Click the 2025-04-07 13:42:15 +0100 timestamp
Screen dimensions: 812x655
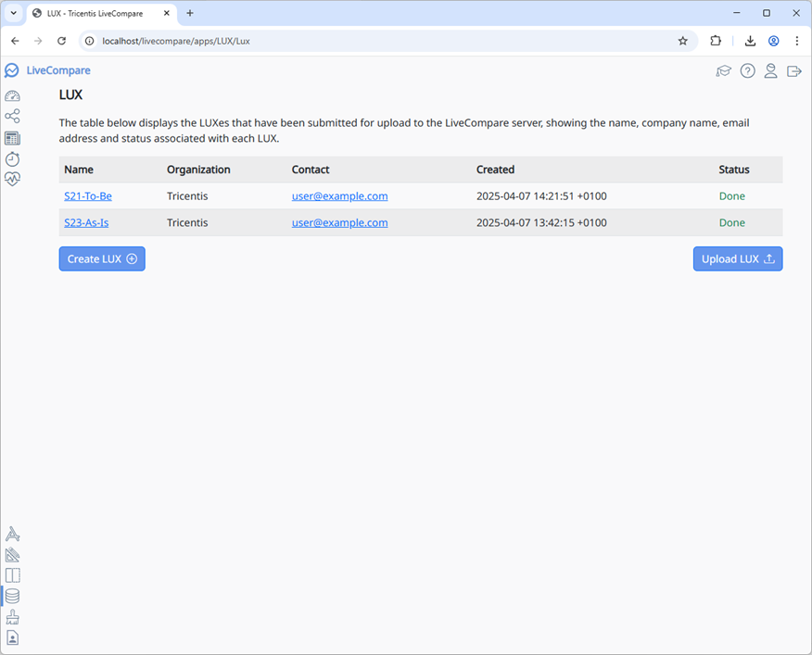coord(541,222)
